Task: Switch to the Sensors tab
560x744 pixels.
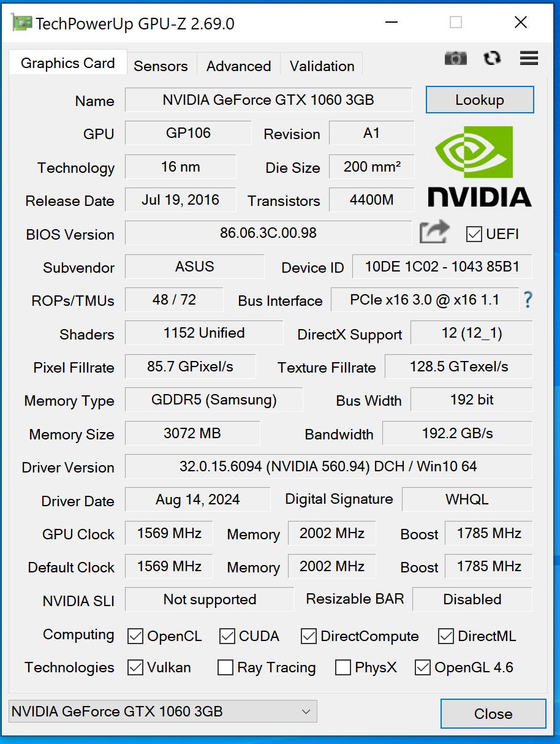Action: pos(161,66)
